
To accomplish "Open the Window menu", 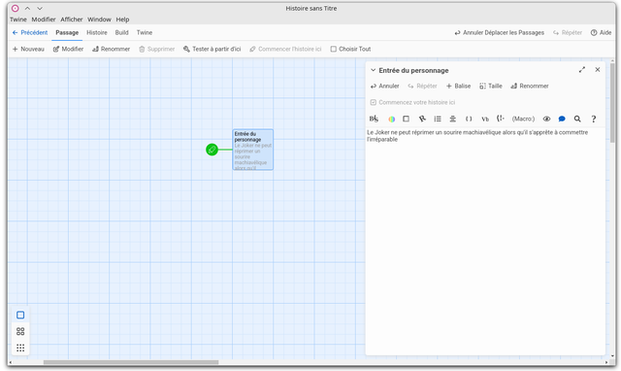I will click(99, 19).
